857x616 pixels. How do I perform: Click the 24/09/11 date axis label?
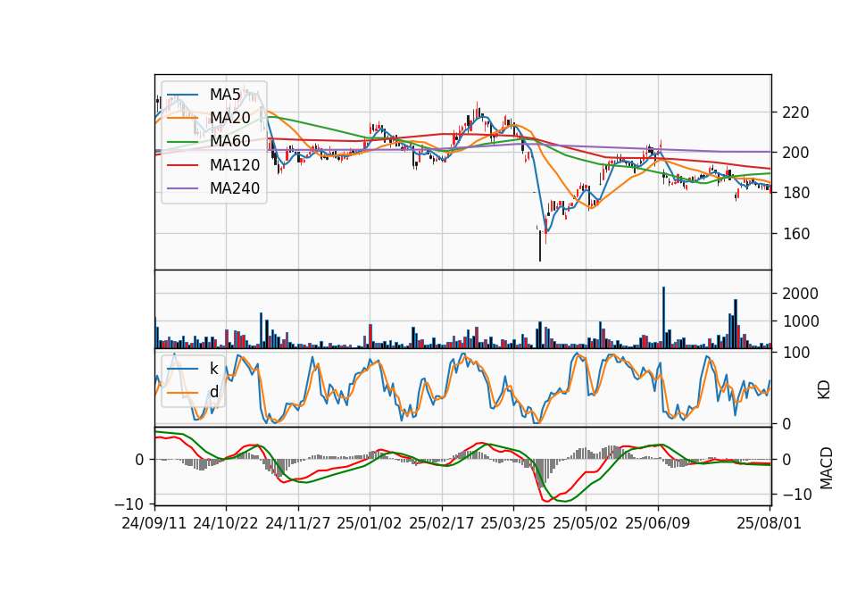click(x=154, y=523)
